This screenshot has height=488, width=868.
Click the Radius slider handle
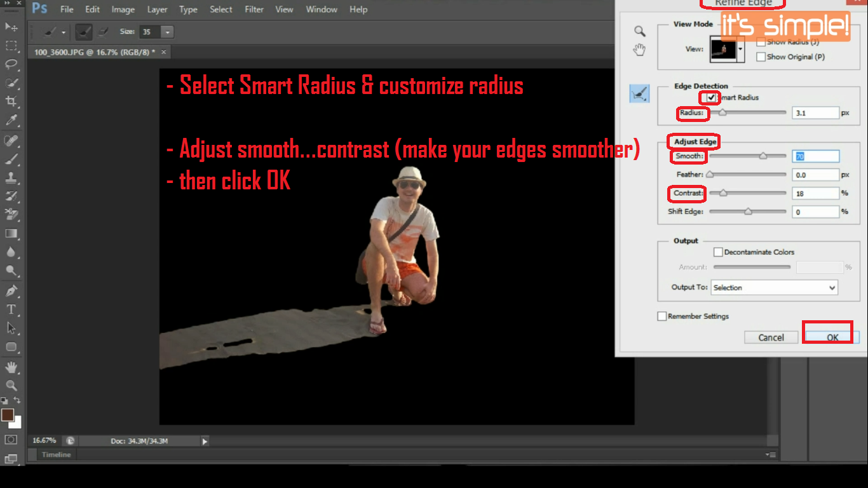pos(722,112)
